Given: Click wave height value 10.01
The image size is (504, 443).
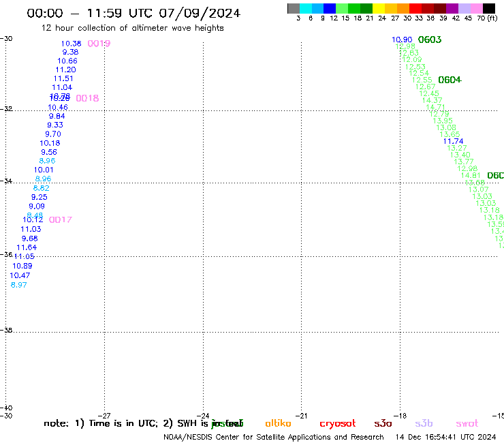Looking at the screenshot, I should click(x=44, y=170).
